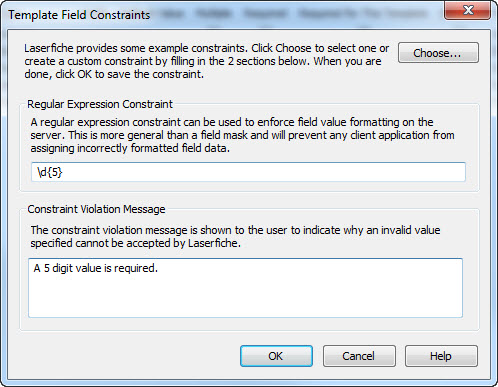Viewport: 498px width, 387px height.
Task: Click the regular expression description paragraph
Action: (242, 135)
